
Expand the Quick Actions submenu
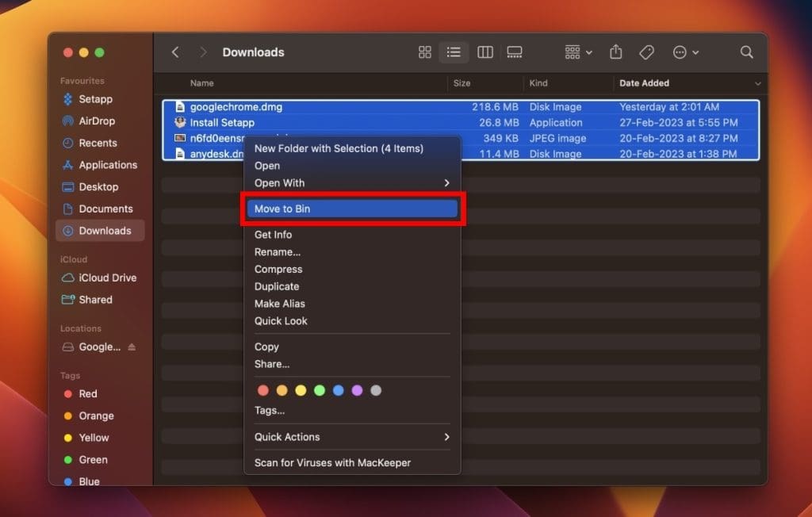coord(351,437)
